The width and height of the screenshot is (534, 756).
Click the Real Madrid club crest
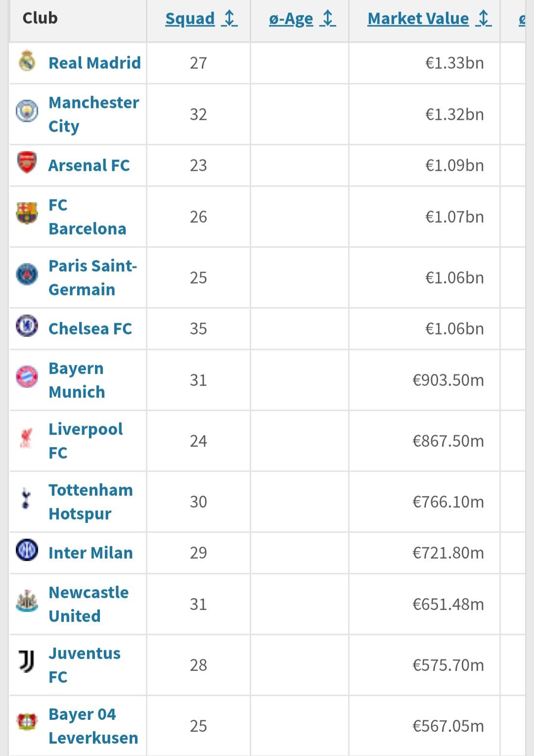click(x=27, y=62)
